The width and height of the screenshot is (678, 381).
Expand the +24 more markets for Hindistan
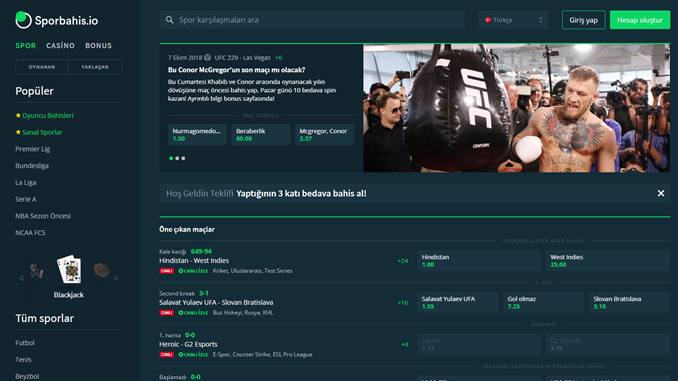[403, 261]
